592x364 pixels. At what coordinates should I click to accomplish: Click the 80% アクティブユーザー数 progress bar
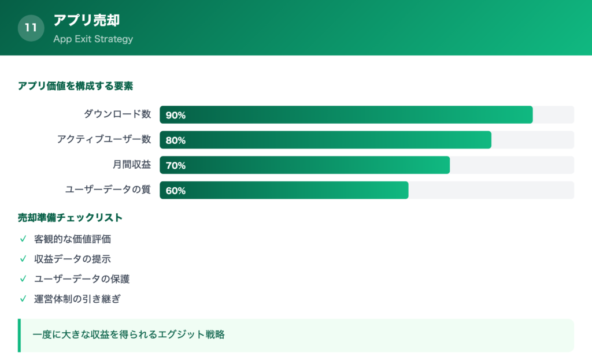tap(325, 140)
